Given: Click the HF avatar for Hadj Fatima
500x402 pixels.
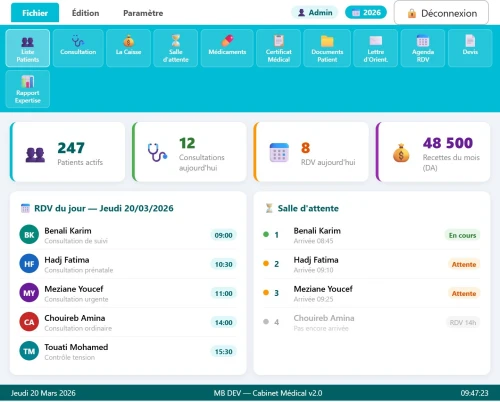Looking at the screenshot, I should coord(29,264).
